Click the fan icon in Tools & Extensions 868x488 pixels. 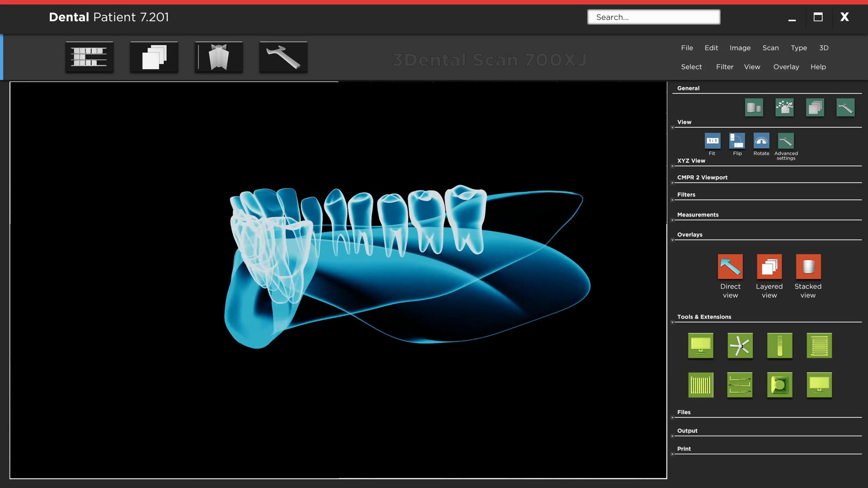[x=740, y=346]
